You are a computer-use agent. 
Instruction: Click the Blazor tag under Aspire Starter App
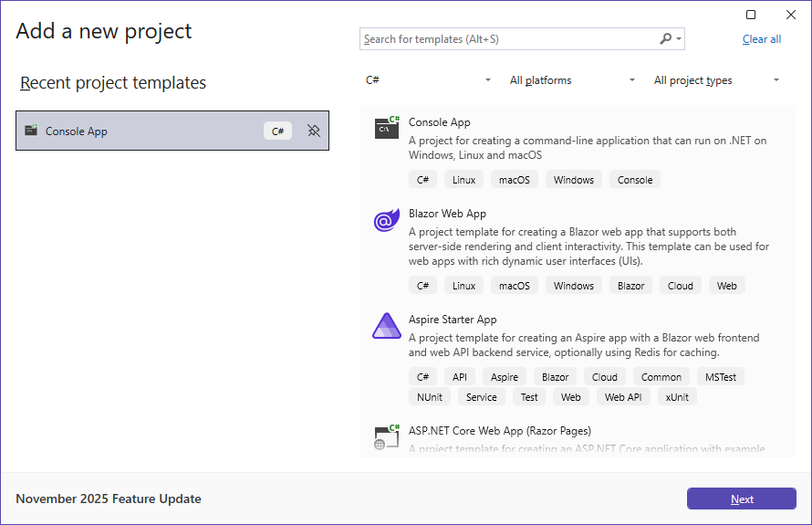coord(555,377)
